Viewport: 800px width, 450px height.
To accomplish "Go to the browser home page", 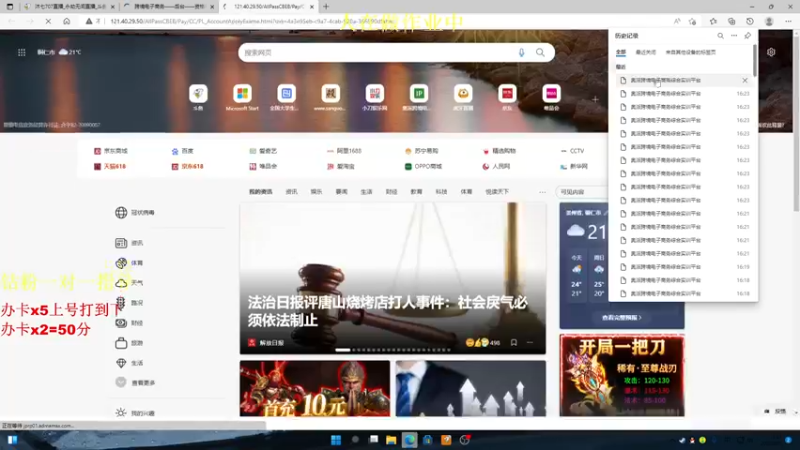I will [x=66, y=21].
